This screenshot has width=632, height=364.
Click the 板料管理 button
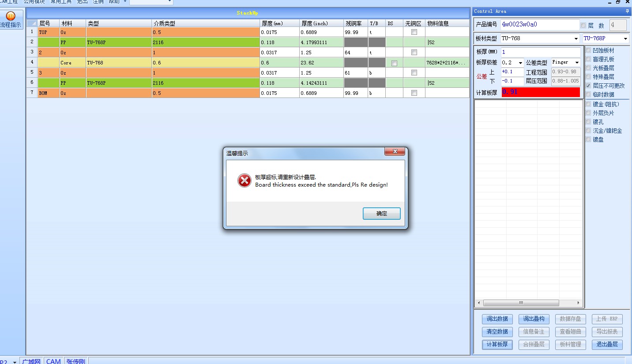(570, 344)
